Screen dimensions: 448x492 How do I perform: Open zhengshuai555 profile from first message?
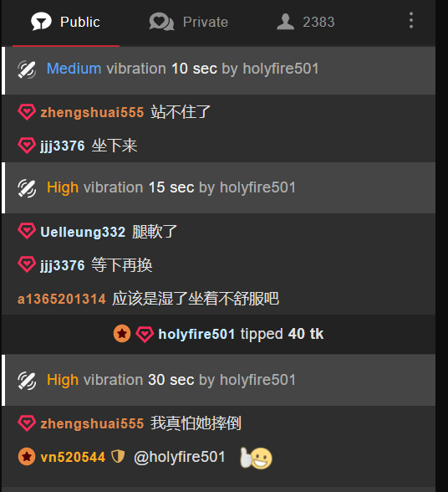[92, 112]
